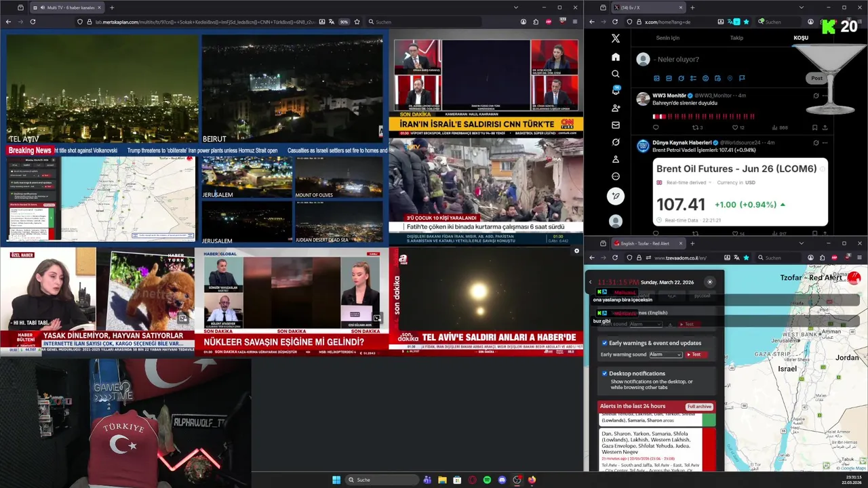Screen dimensions: 868x488
Task: Click the round compose post button
Action: pyautogui.click(x=615, y=196)
